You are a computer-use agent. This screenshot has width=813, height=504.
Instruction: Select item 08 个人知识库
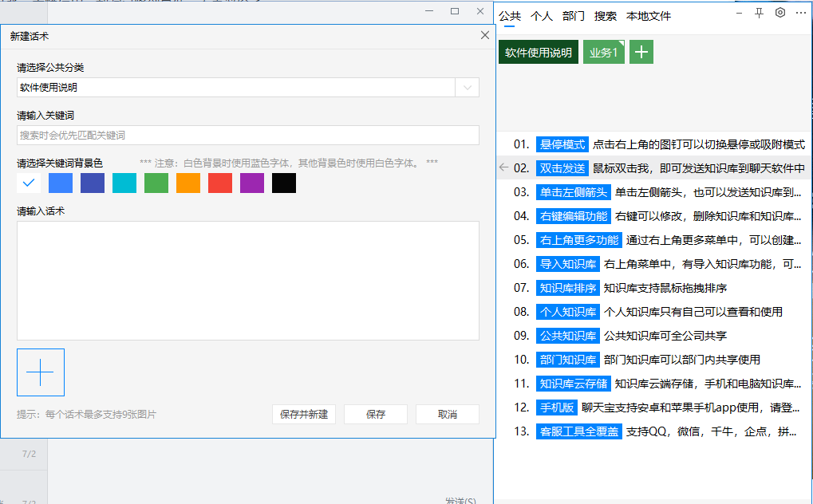[653, 312]
